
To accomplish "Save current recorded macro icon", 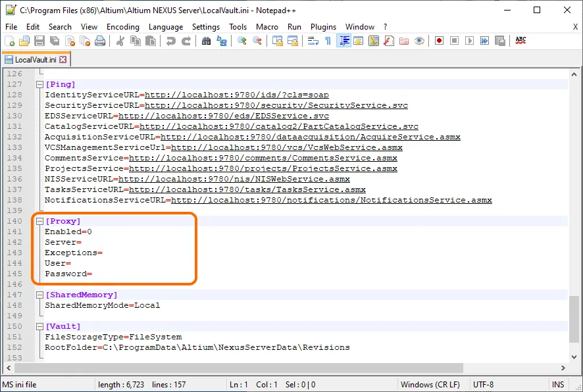I will click(500, 41).
